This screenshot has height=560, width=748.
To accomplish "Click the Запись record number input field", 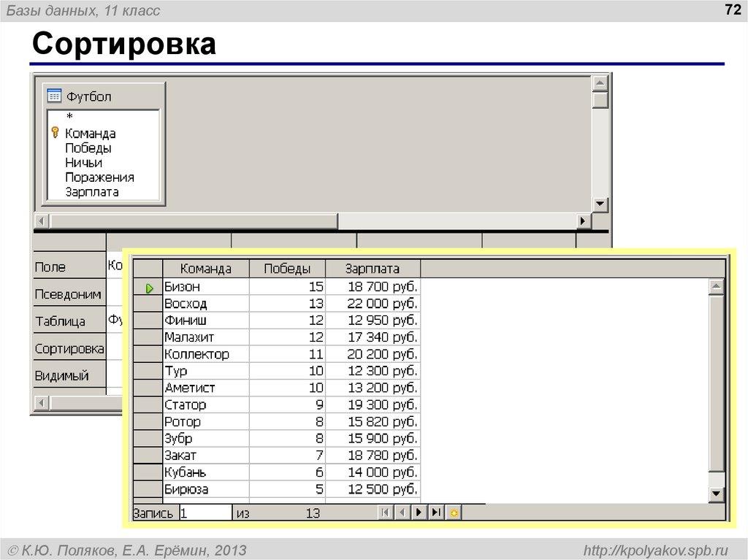I will (x=205, y=513).
